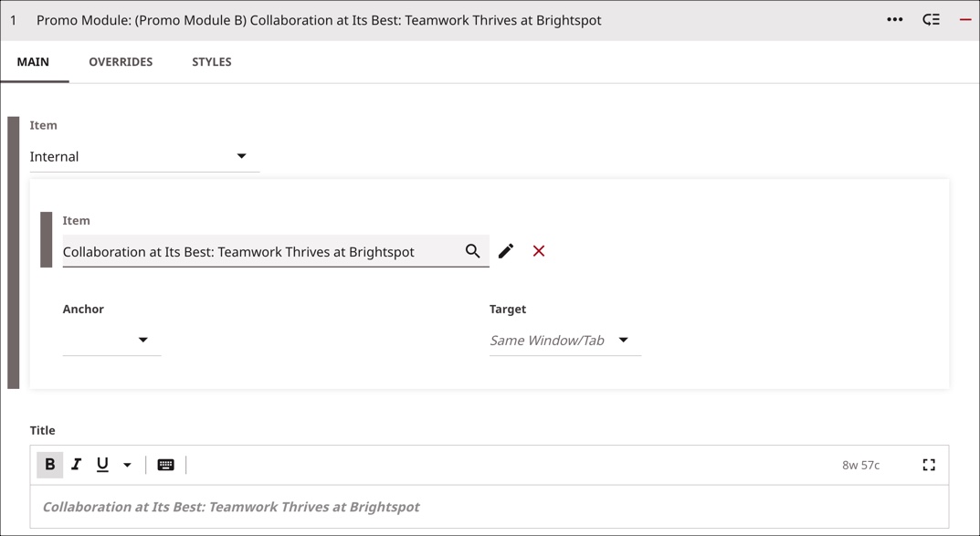Remove selected item with red X

pyautogui.click(x=539, y=251)
